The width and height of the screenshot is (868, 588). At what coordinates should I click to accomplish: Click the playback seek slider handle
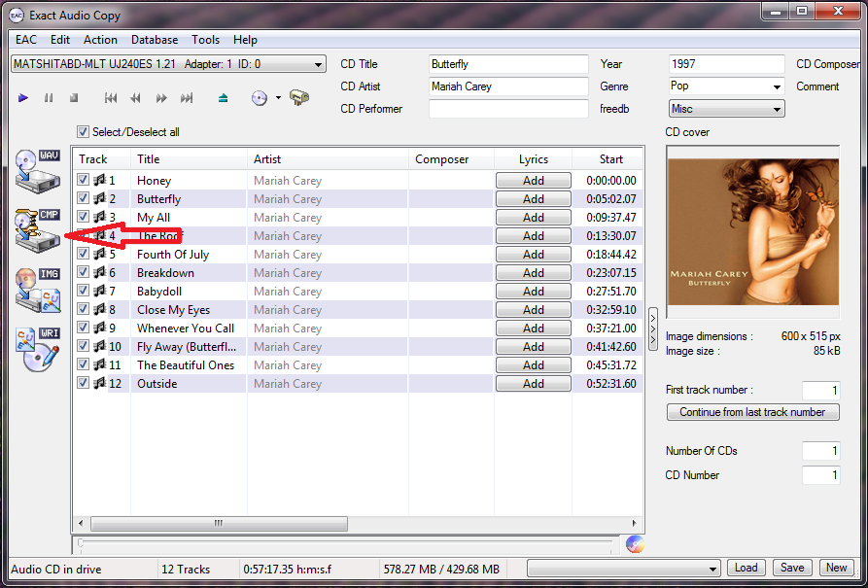pos(81,543)
